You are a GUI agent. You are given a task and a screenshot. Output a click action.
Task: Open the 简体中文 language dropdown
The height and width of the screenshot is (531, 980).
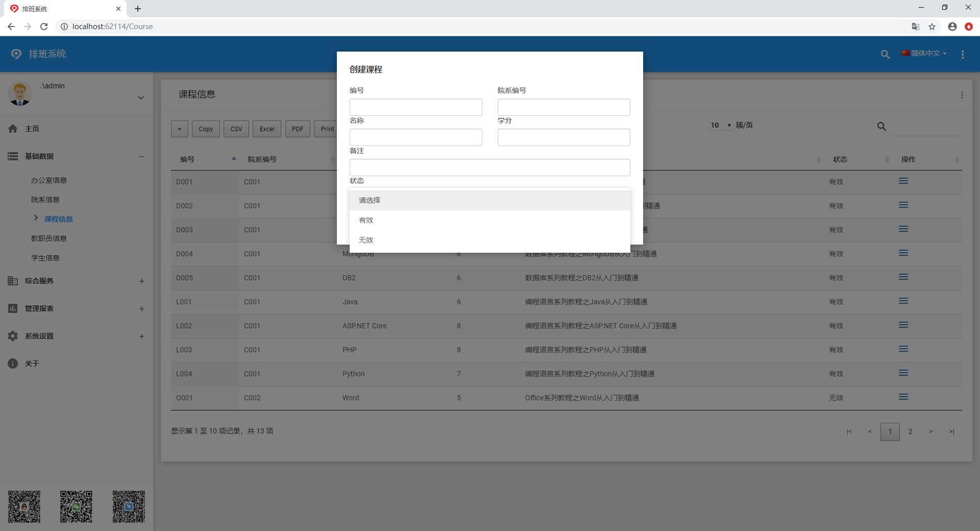924,53
